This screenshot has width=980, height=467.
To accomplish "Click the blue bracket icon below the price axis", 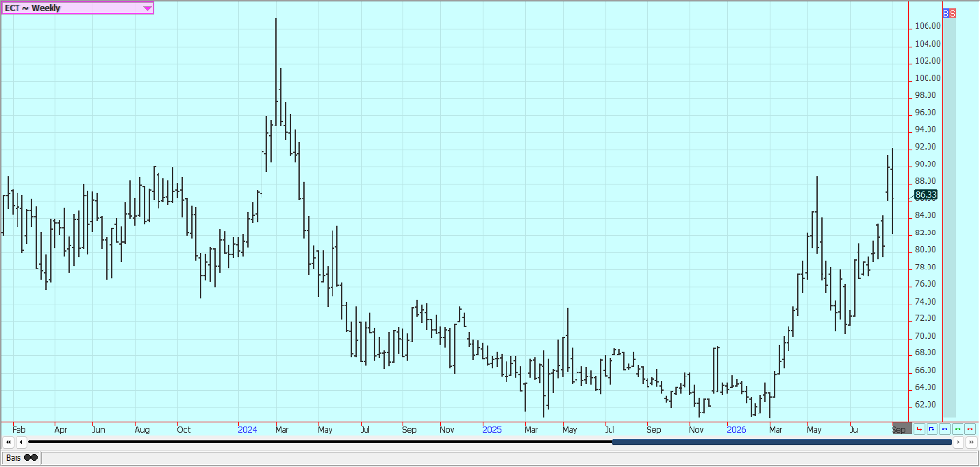I will [x=931, y=429].
